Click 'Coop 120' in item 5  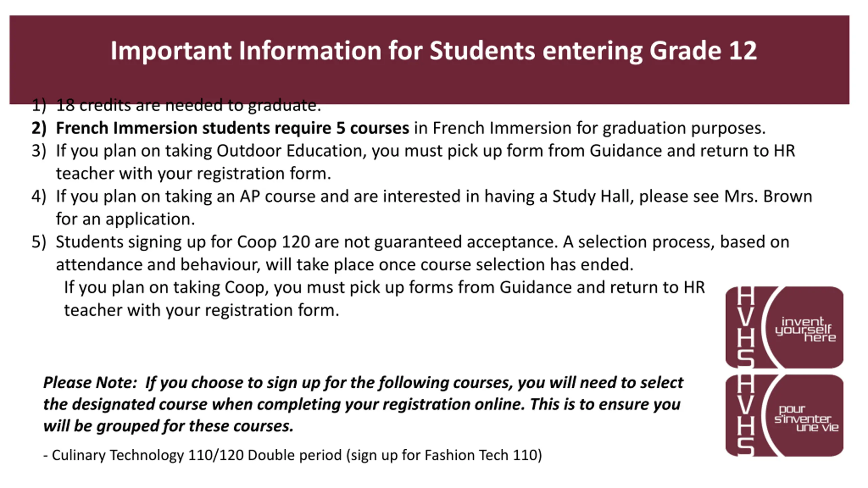coord(273,242)
